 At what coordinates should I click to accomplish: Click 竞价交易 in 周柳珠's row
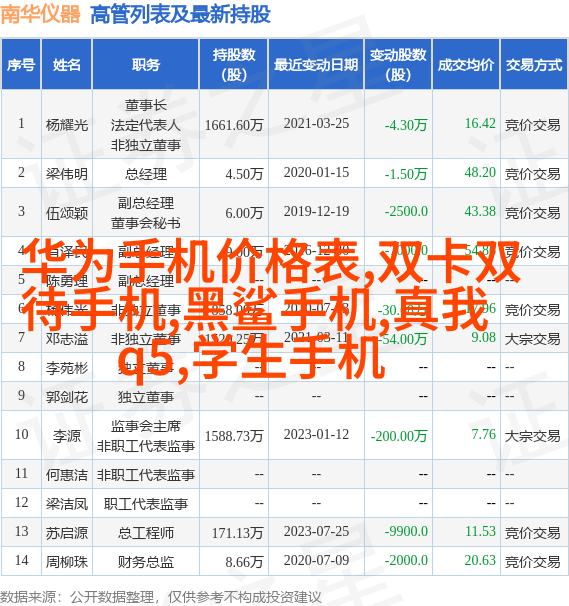coord(533,562)
